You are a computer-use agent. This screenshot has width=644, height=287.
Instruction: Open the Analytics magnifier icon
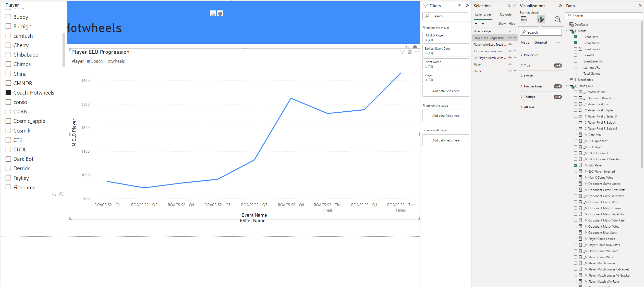click(x=557, y=19)
